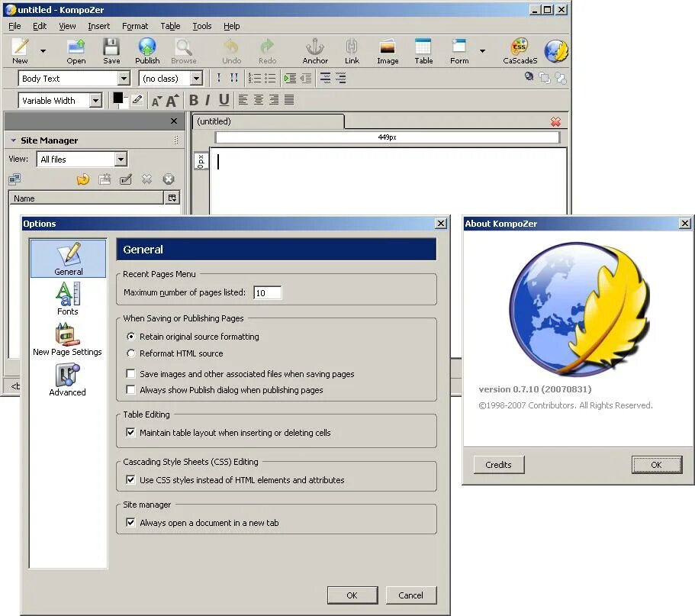The height and width of the screenshot is (616, 695).
Task: Select the (untitled) document tab
Action: coord(268,121)
